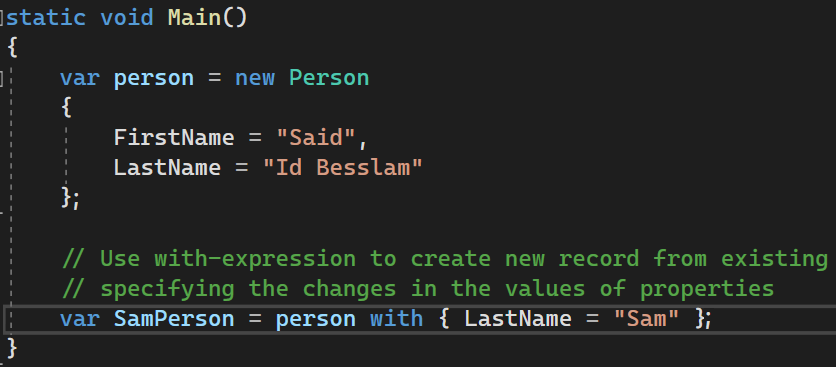
Task: Click the "Id Besslam" string literal
Action: (343, 167)
